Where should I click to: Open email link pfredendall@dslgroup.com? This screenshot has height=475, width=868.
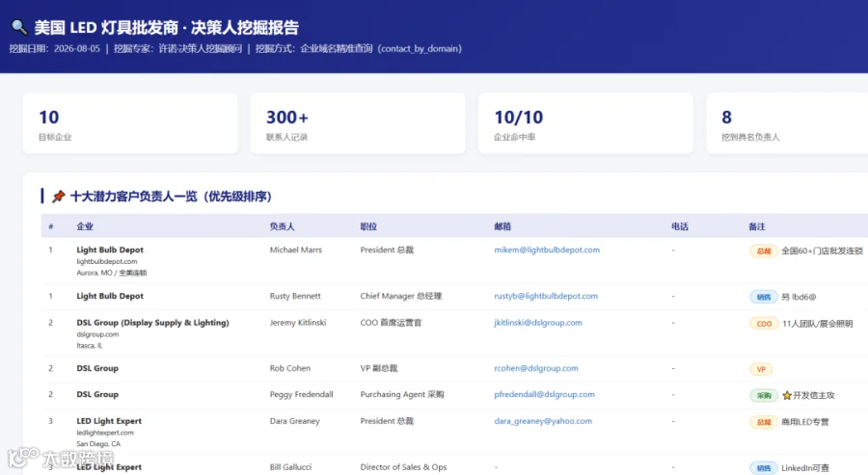tap(544, 394)
